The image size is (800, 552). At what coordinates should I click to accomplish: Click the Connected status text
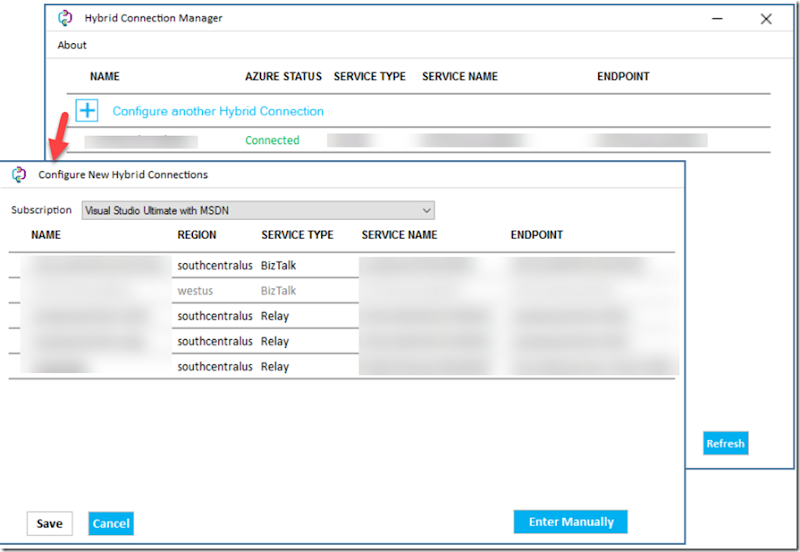[272, 140]
